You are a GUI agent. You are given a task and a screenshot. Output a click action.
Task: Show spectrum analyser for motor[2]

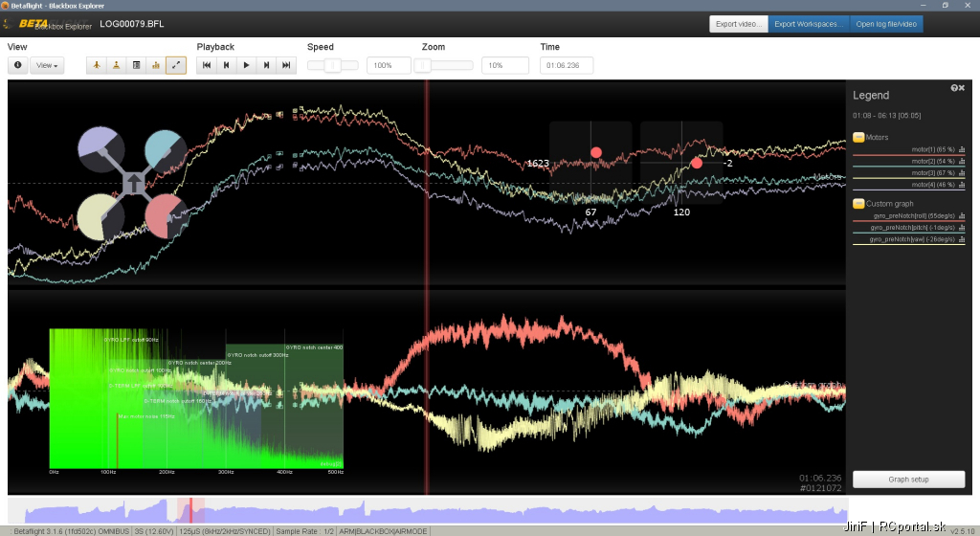click(x=962, y=162)
